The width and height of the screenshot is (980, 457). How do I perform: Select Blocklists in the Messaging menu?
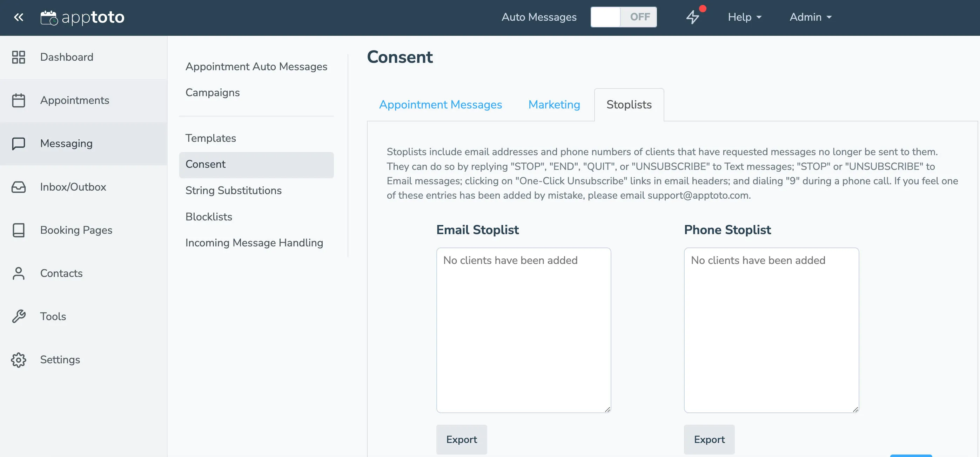pyautogui.click(x=208, y=217)
